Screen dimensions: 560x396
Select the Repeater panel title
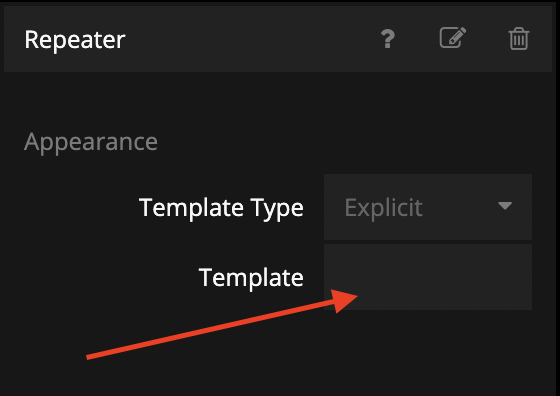tap(75, 40)
